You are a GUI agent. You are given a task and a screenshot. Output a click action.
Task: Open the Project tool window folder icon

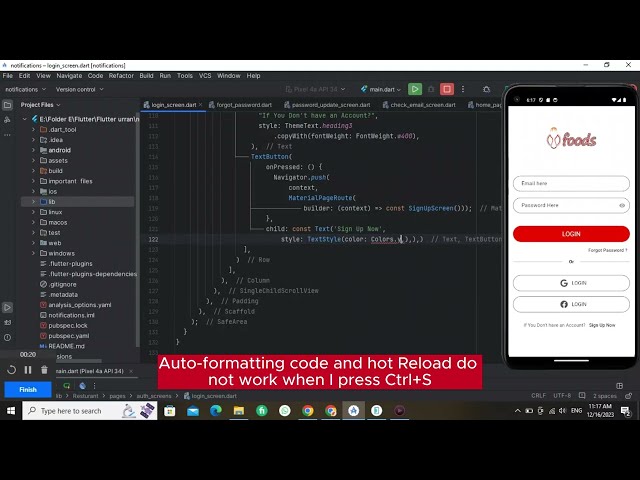7,105
